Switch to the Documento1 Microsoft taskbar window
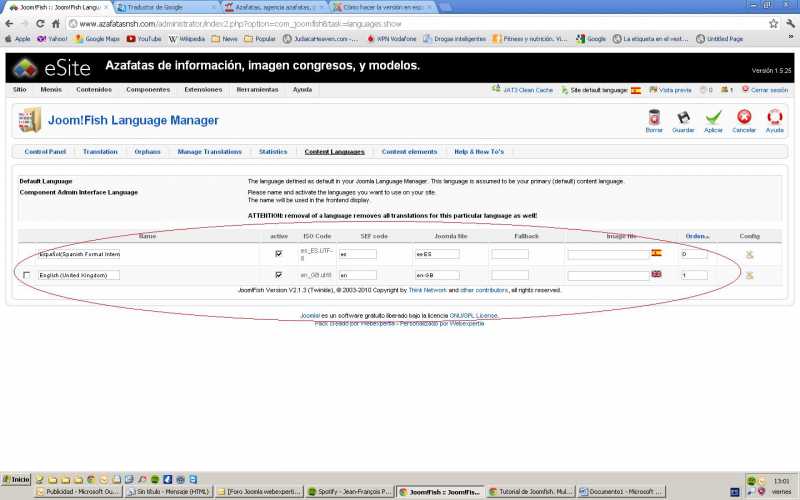 (621, 492)
